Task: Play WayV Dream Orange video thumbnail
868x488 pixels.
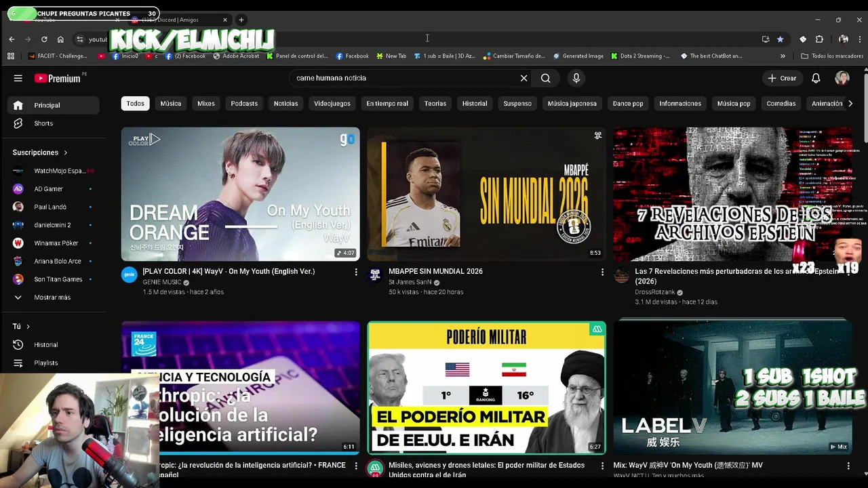Action: tap(241, 194)
